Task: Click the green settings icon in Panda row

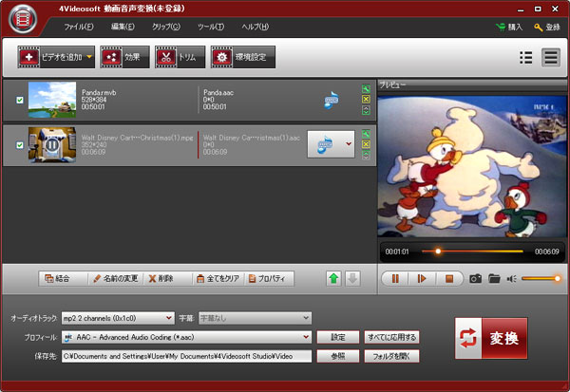Action: (x=366, y=89)
